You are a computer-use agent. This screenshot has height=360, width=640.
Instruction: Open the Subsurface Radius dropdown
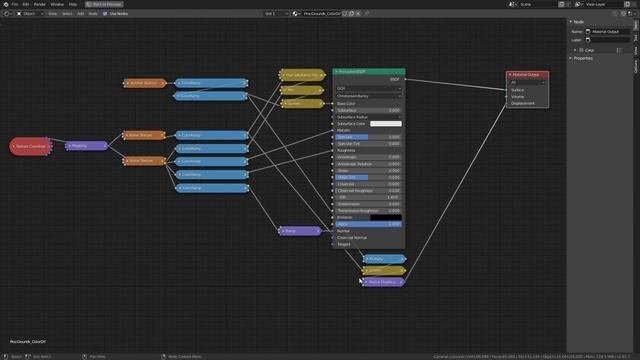tap(369, 117)
